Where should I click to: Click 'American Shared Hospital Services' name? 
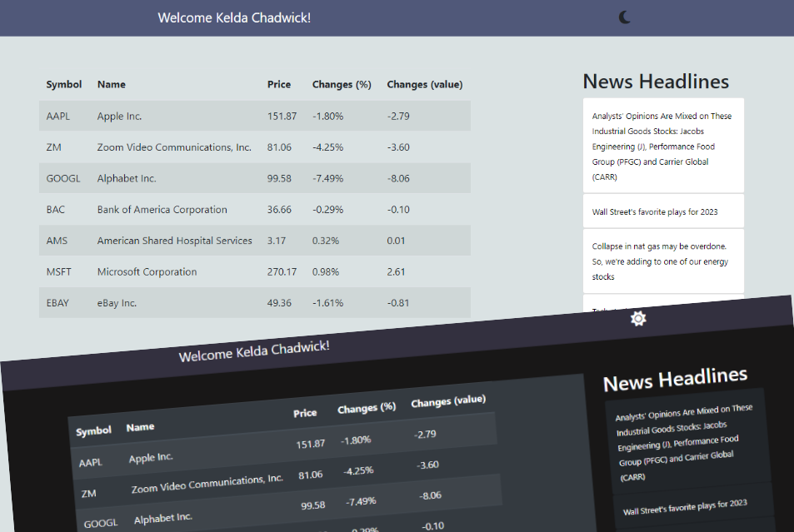[175, 241]
